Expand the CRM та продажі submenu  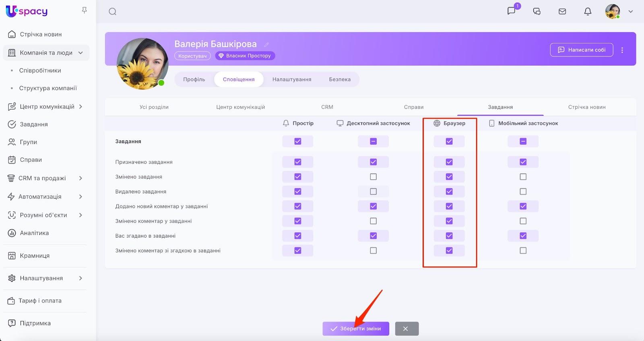[x=80, y=178]
